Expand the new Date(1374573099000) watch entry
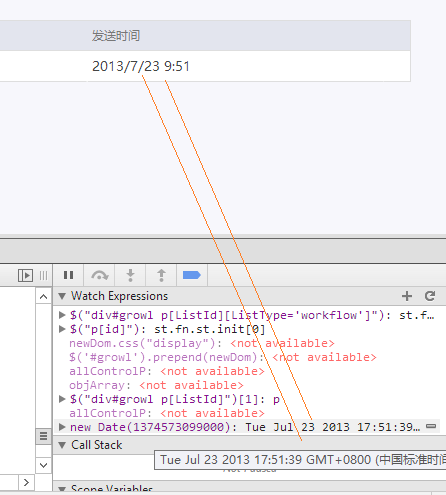The image size is (446, 495). click(x=62, y=427)
